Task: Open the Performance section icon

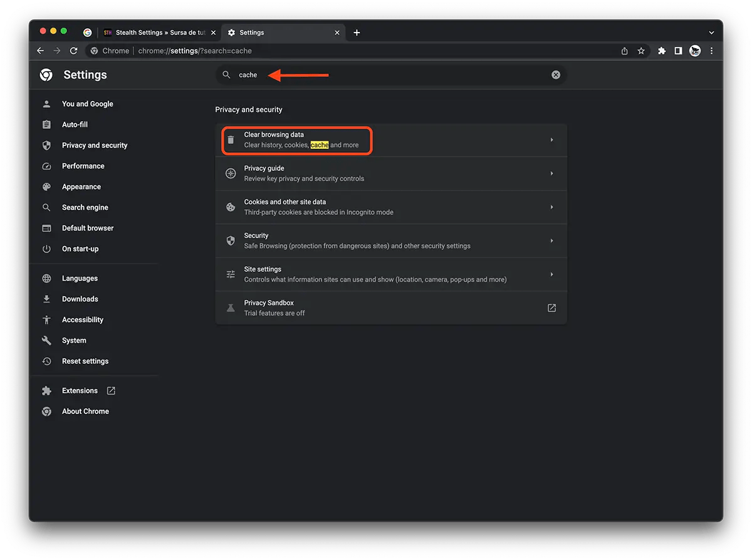Action: tap(46, 166)
